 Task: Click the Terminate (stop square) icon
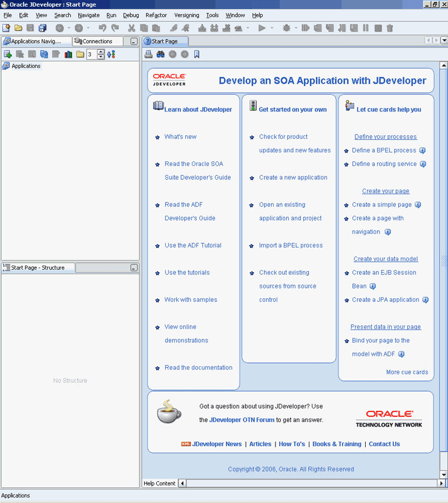coord(378,28)
